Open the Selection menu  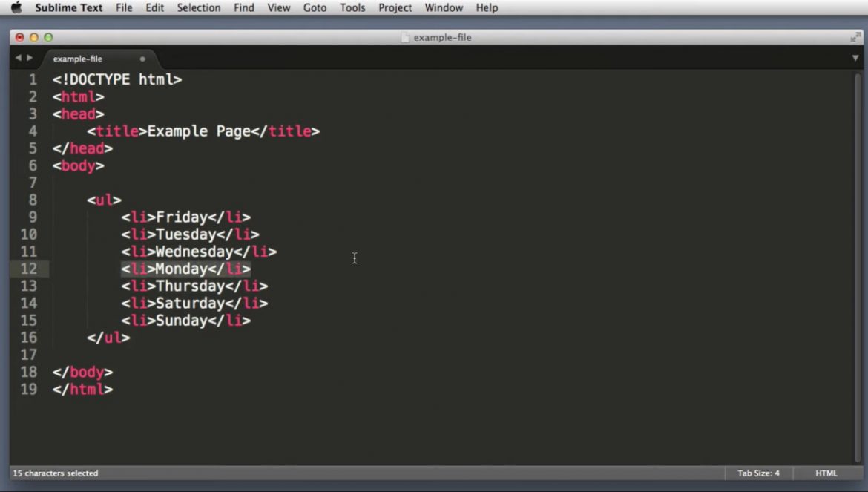pyautogui.click(x=199, y=7)
